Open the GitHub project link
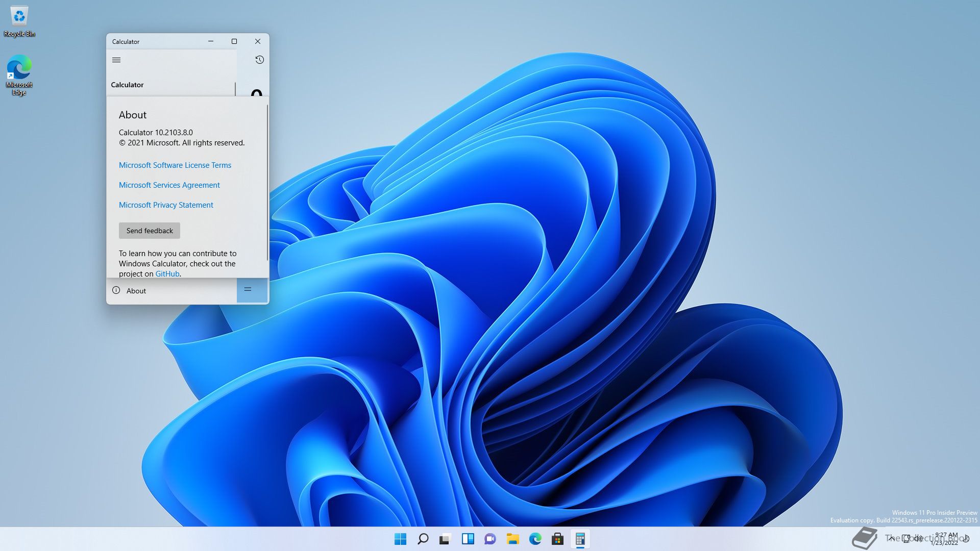Screen dimensions: 980x551 click(167, 273)
